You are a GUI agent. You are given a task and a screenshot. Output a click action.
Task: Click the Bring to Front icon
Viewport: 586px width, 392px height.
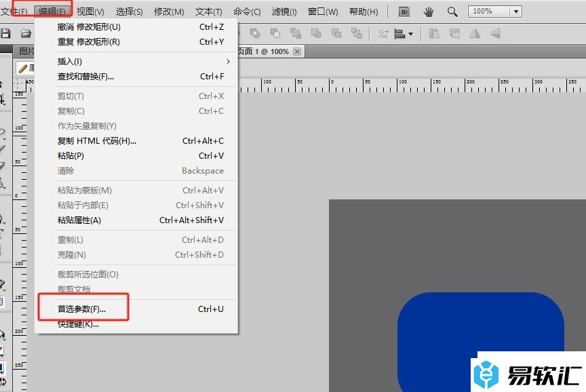pos(296,34)
